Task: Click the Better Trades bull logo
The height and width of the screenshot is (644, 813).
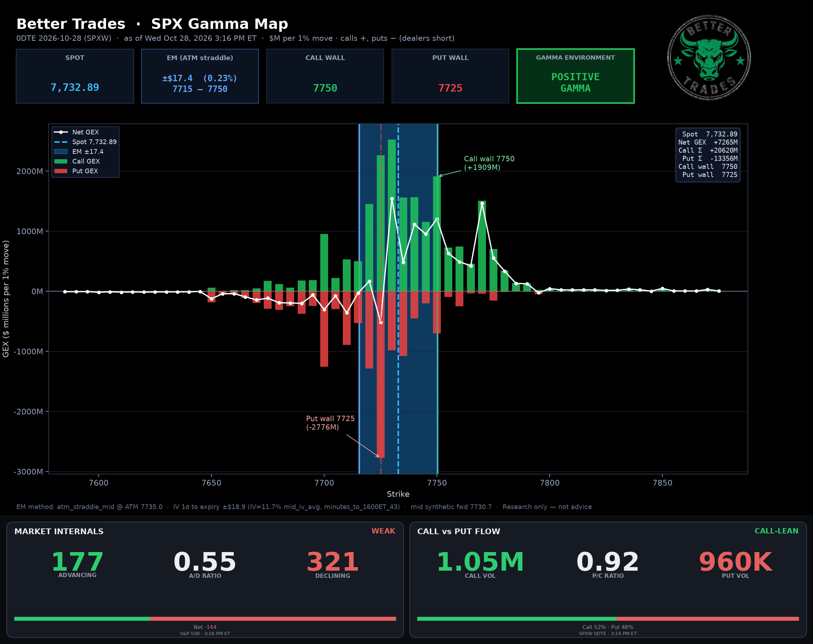Action: (709, 58)
